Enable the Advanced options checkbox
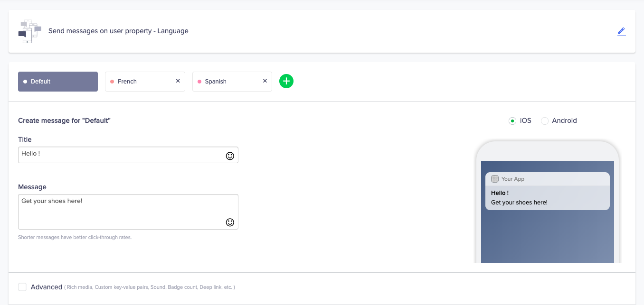This screenshot has width=644, height=305. (x=22, y=287)
